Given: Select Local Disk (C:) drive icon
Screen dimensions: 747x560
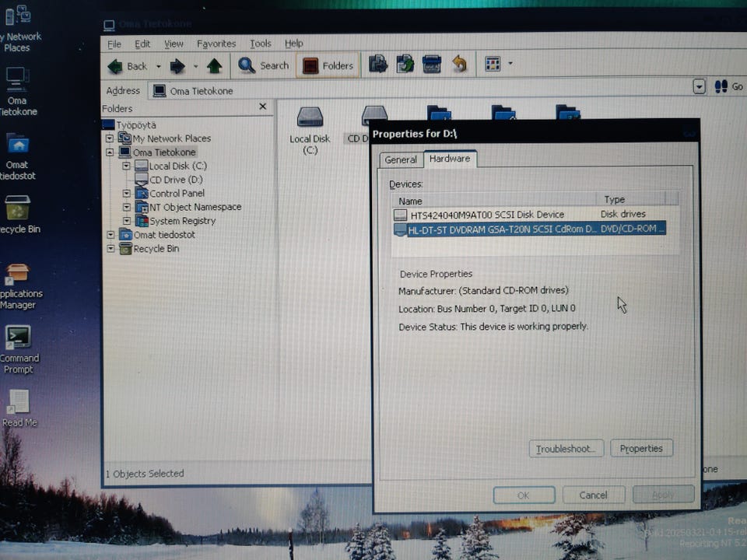Looking at the screenshot, I should click(310, 131).
